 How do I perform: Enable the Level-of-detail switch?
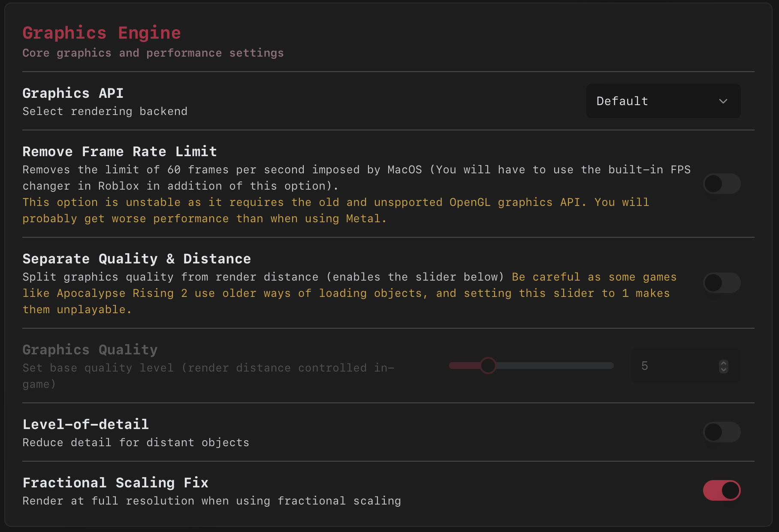click(x=722, y=432)
